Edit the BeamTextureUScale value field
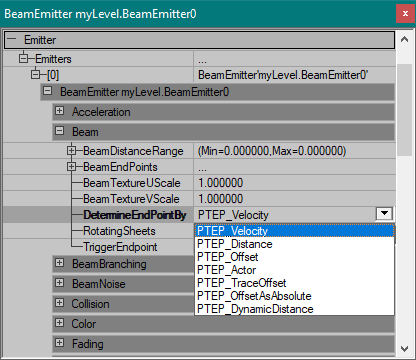This screenshot has width=416, height=360. tap(294, 183)
